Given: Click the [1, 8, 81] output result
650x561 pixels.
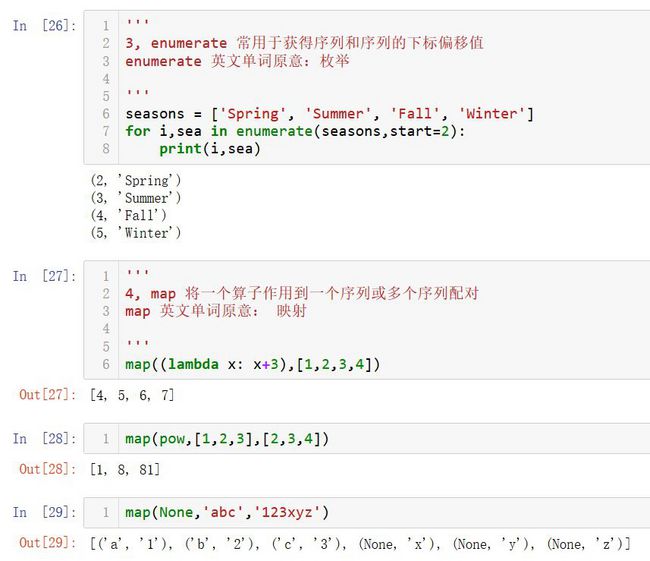Looking at the screenshot, I should coord(125,469).
